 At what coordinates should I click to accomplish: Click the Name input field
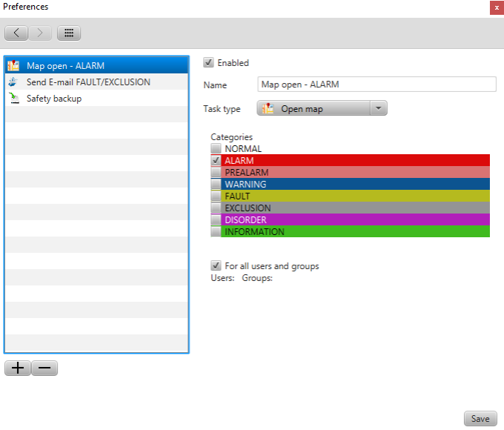click(x=377, y=85)
